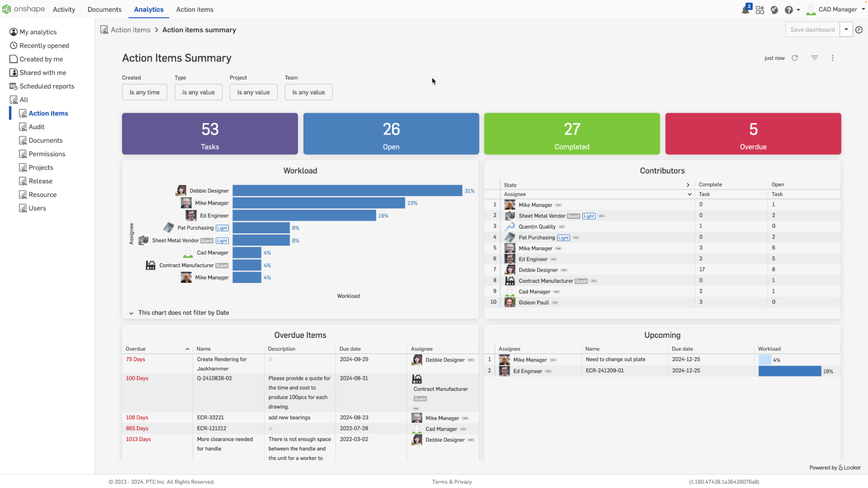Toggle 'This chart does not filter by Date'
This screenshot has width=868, height=488.
click(x=131, y=313)
